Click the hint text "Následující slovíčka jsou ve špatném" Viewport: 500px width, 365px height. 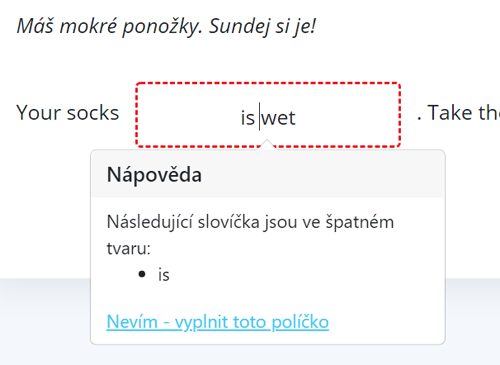(x=250, y=222)
